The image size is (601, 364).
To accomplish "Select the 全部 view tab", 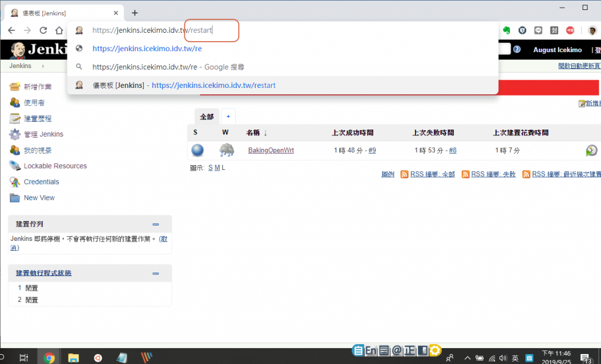I will pyautogui.click(x=207, y=117).
